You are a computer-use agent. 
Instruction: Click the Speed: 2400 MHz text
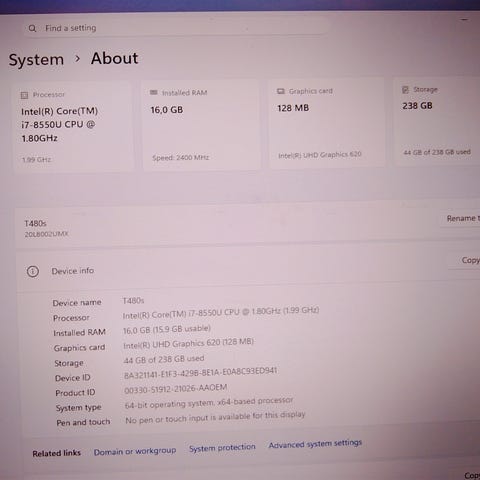pyautogui.click(x=181, y=157)
